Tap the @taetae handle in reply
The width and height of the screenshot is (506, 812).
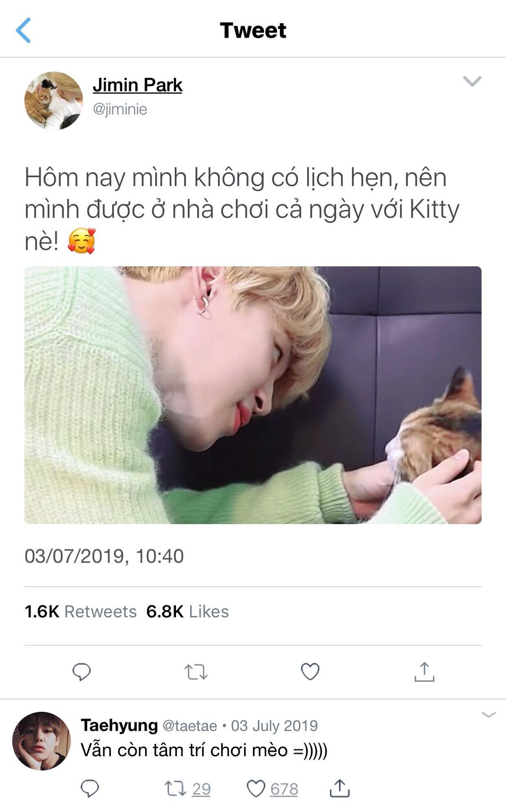tap(190, 726)
